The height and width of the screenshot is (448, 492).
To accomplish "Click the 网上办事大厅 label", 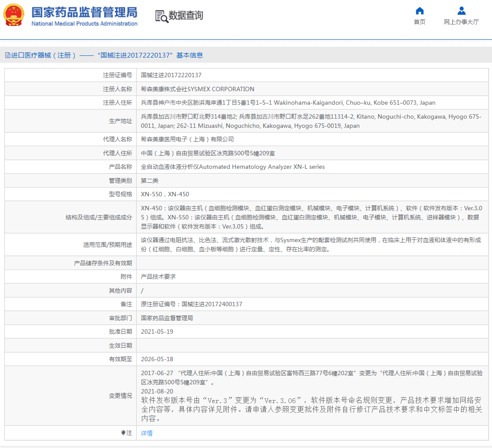I will [461, 22].
